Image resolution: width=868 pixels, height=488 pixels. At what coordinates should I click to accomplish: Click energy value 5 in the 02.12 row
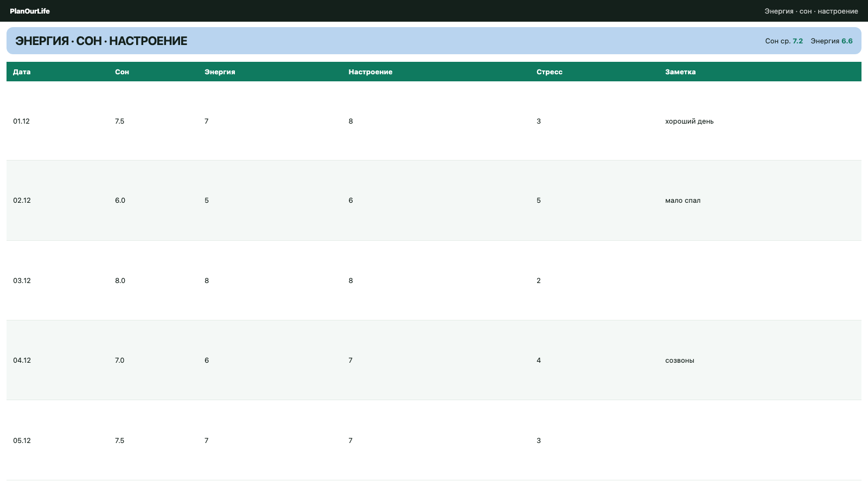207,200
